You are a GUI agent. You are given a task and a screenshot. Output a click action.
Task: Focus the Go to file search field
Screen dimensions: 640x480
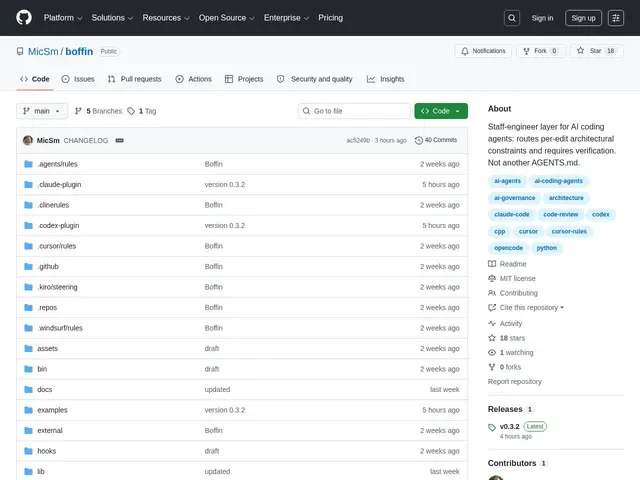[x=354, y=111]
